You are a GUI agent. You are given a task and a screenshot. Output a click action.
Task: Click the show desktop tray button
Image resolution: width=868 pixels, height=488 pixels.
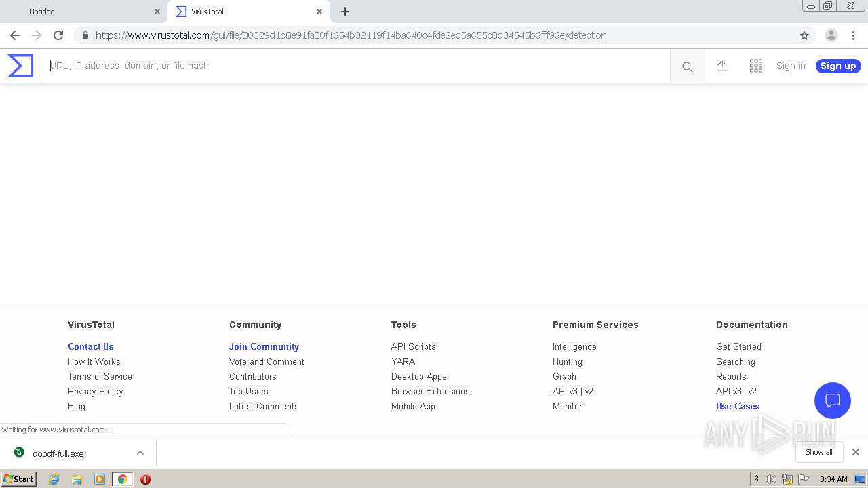click(x=860, y=479)
